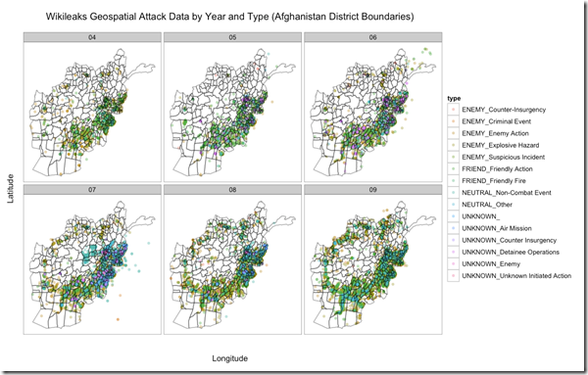The width and height of the screenshot is (588, 375).
Task: Select the 04 facet panel header
Action: (x=92, y=37)
